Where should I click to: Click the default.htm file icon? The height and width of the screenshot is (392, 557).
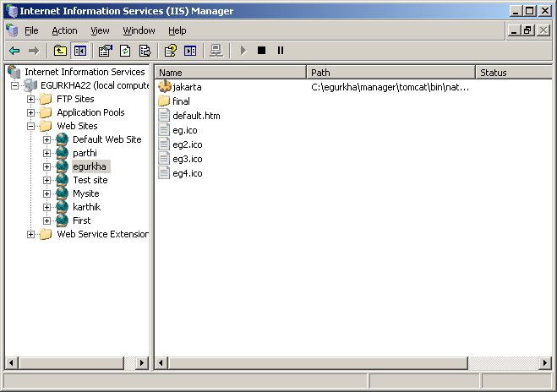click(164, 116)
